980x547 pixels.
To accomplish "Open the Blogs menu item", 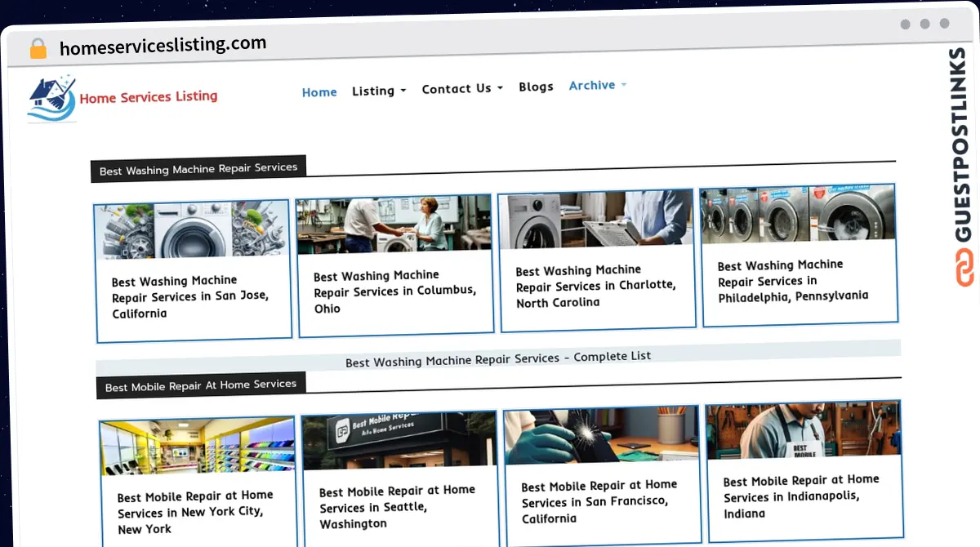I will point(536,87).
